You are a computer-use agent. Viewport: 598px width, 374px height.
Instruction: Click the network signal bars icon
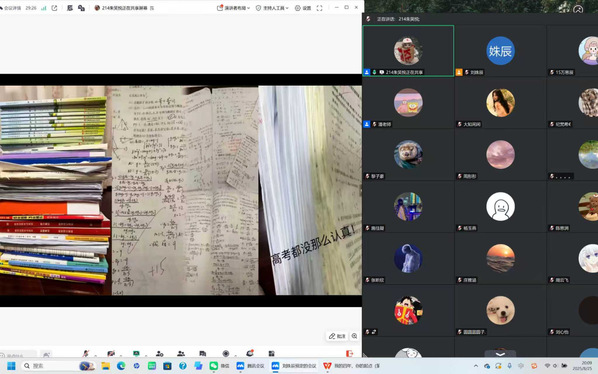[x=43, y=8]
